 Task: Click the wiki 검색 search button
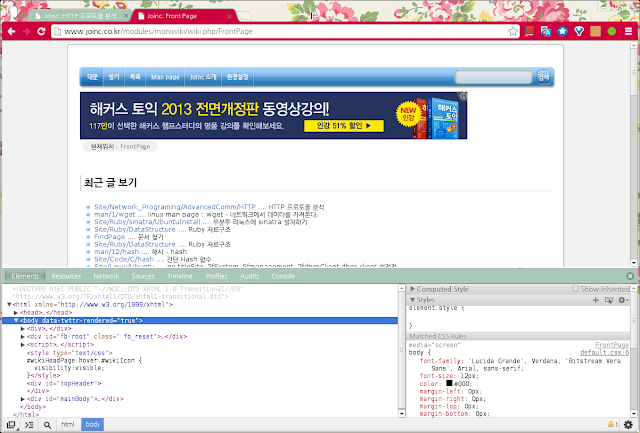point(543,77)
